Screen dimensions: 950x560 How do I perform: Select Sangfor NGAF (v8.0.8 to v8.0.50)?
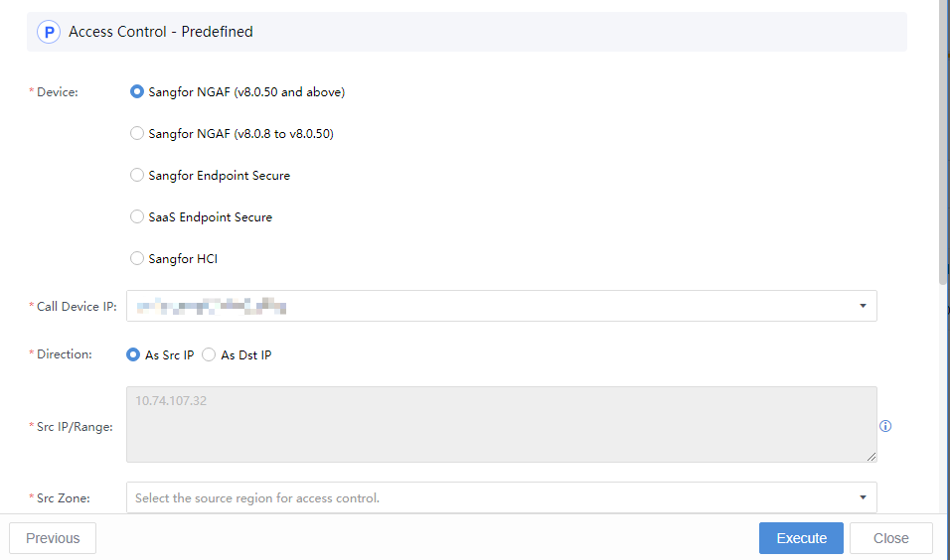(138, 134)
